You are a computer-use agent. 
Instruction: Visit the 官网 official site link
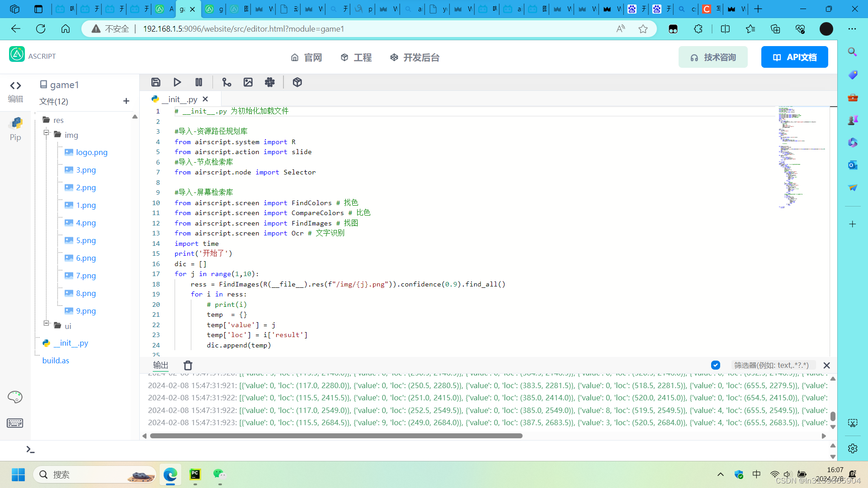point(312,57)
